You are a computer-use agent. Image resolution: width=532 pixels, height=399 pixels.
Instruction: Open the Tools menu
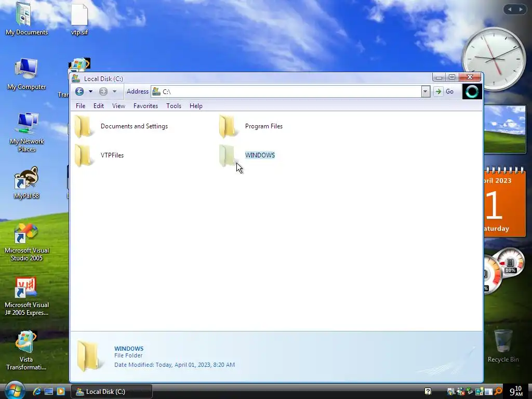[x=174, y=106]
